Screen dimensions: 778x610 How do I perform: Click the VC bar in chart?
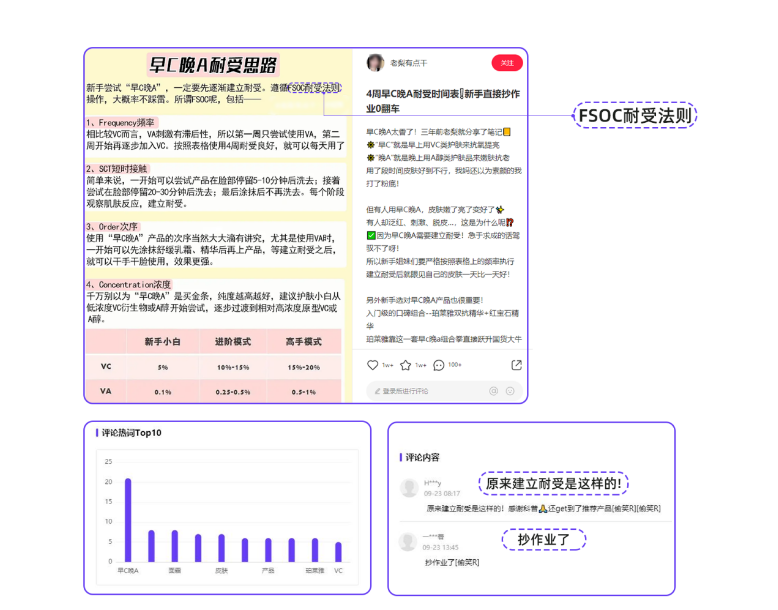pyautogui.click(x=338, y=552)
